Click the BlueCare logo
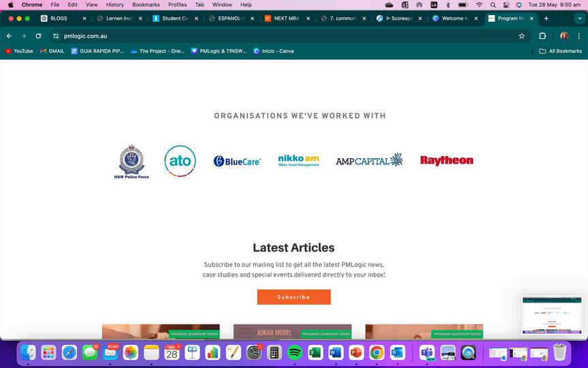Image resolution: width=588 pixels, height=368 pixels. coord(237,161)
